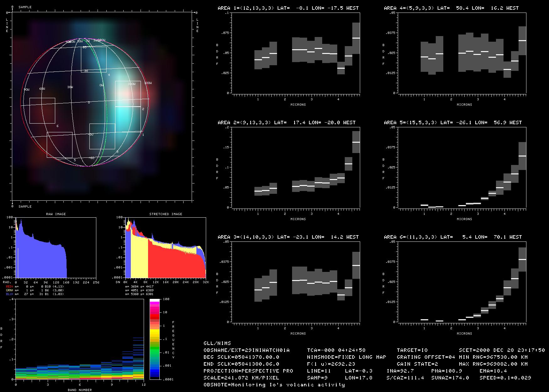Select the area 5 box near the south
This screenshot has height=392, width=549.
tap(60, 145)
